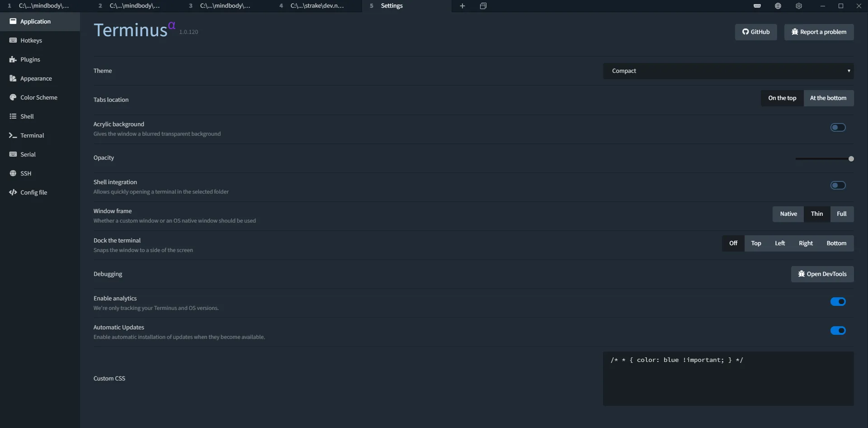Choose Full window frame
Screen dimensions: 868x428
click(x=842, y=214)
